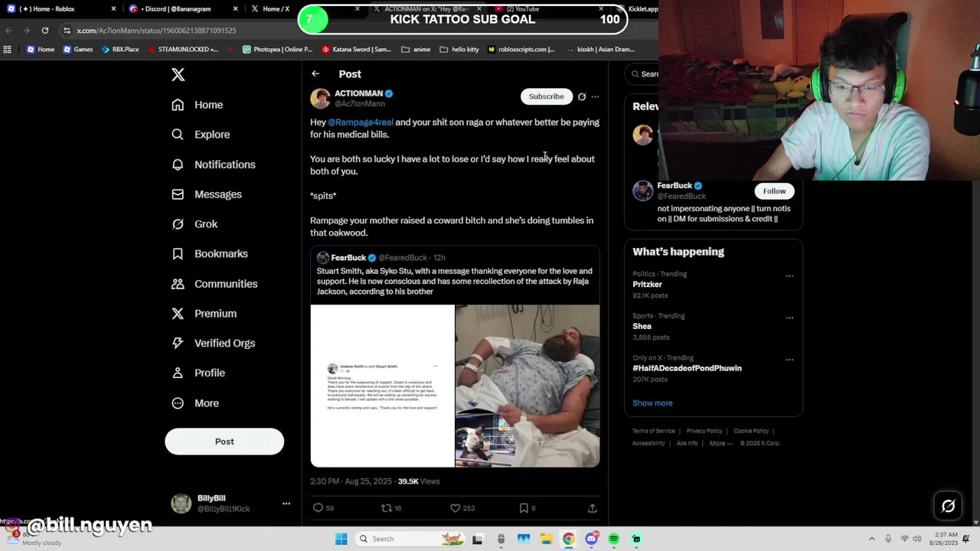980x551 pixels.
Task: Open Terms of Service link
Action: click(x=654, y=431)
